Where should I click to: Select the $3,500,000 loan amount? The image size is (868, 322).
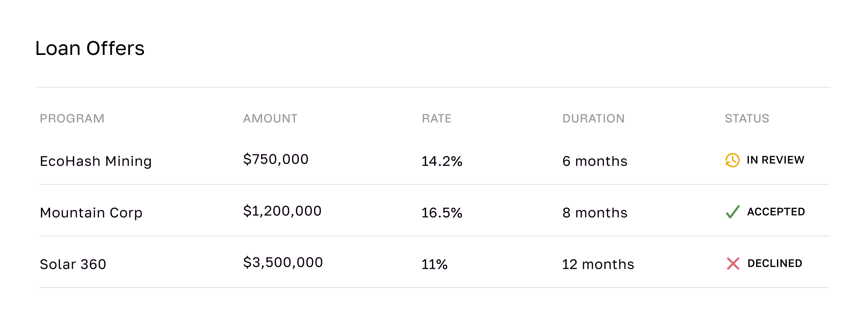click(283, 262)
